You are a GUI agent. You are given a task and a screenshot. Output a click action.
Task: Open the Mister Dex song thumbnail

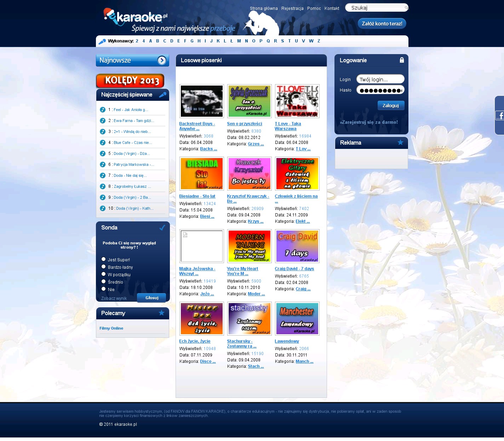pyautogui.click(x=202, y=319)
